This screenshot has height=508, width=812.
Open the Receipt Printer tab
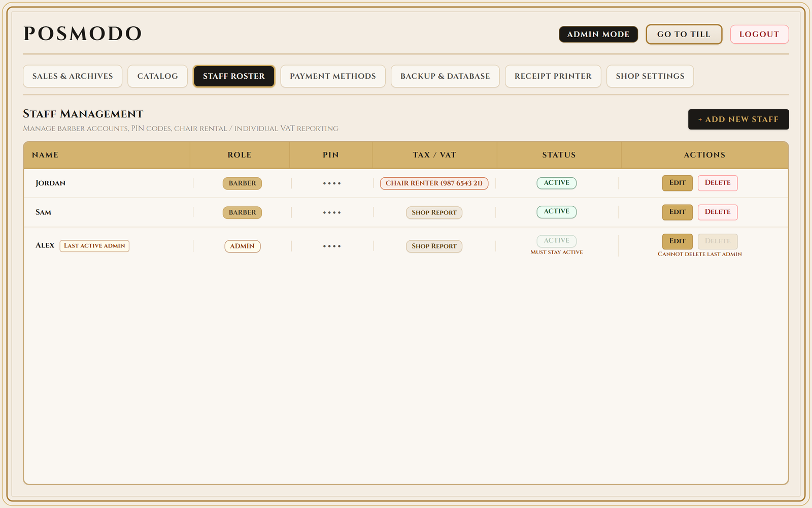pos(553,76)
